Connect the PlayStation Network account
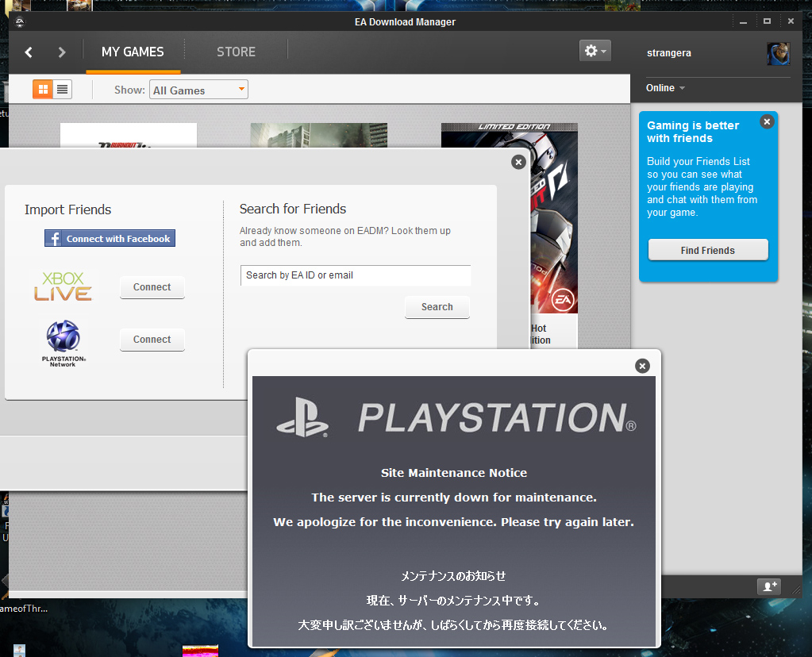This screenshot has width=812, height=657. (x=152, y=340)
